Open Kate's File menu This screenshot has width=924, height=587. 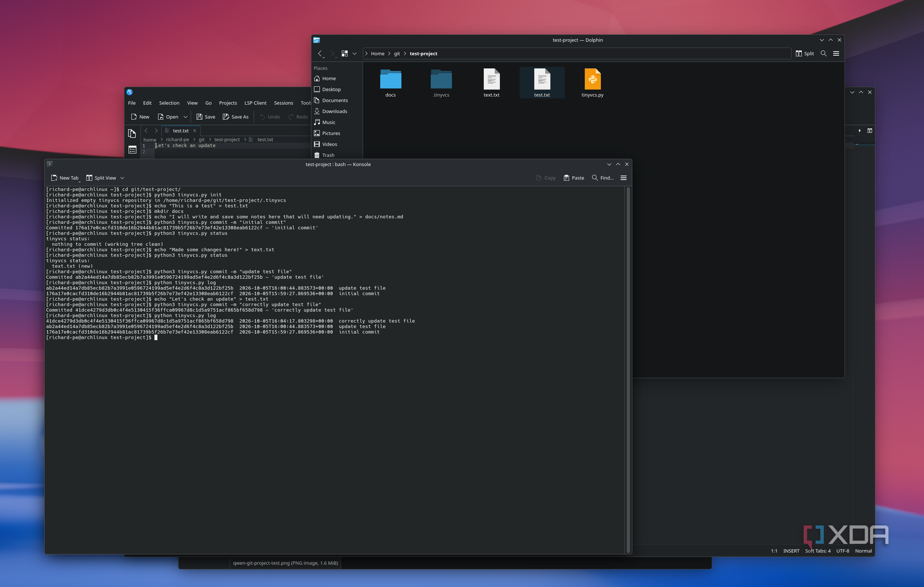pyautogui.click(x=132, y=103)
